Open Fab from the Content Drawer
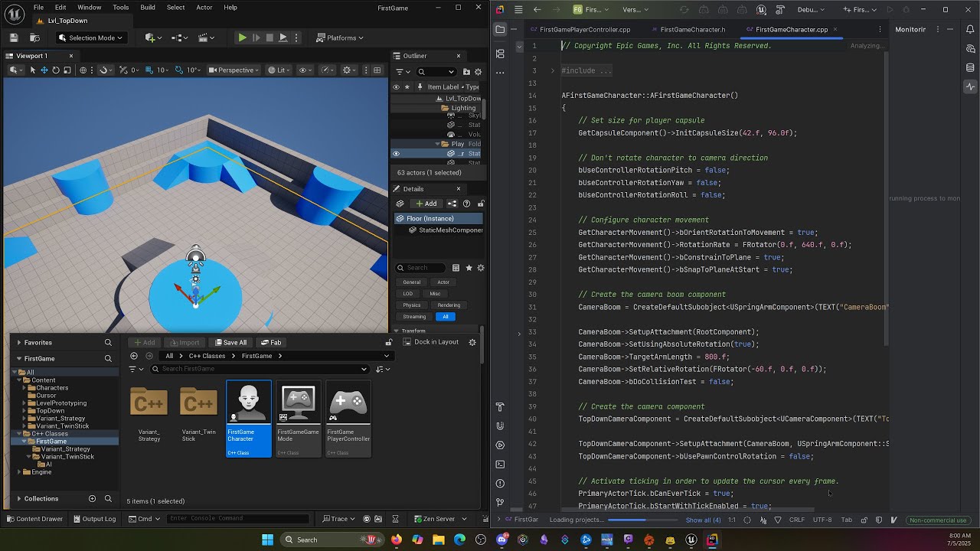The image size is (980, 551). tap(271, 343)
